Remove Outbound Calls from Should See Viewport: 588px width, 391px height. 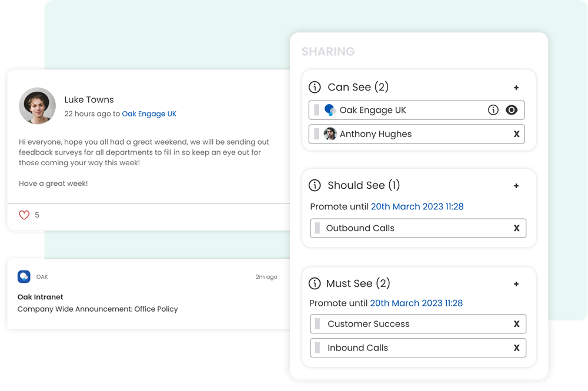tap(516, 228)
